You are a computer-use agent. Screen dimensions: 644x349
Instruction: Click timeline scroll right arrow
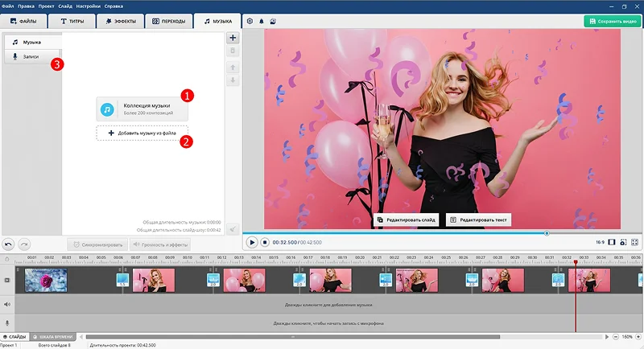click(607, 337)
